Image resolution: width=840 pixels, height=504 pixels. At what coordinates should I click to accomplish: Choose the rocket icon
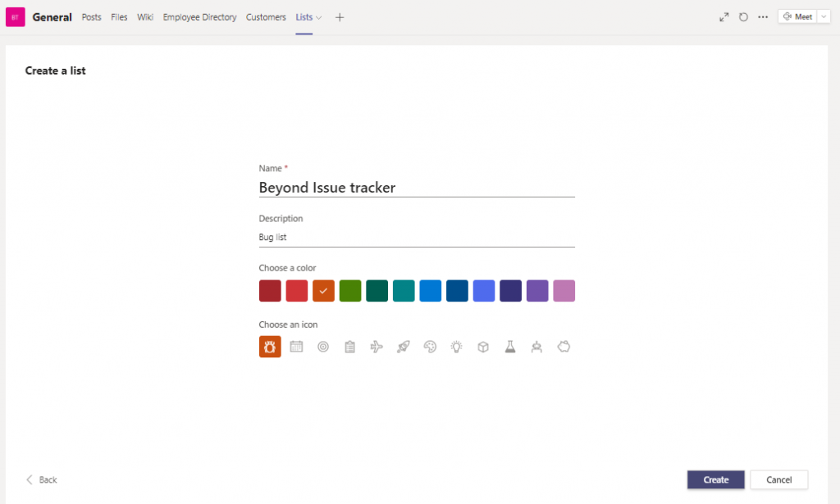(x=403, y=347)
